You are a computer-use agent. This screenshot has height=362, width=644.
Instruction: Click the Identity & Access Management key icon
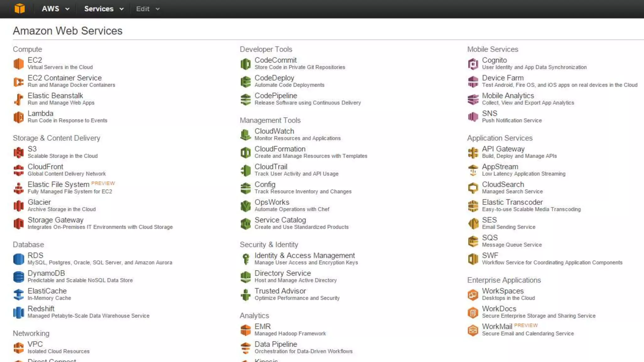(x=245, y=259)
